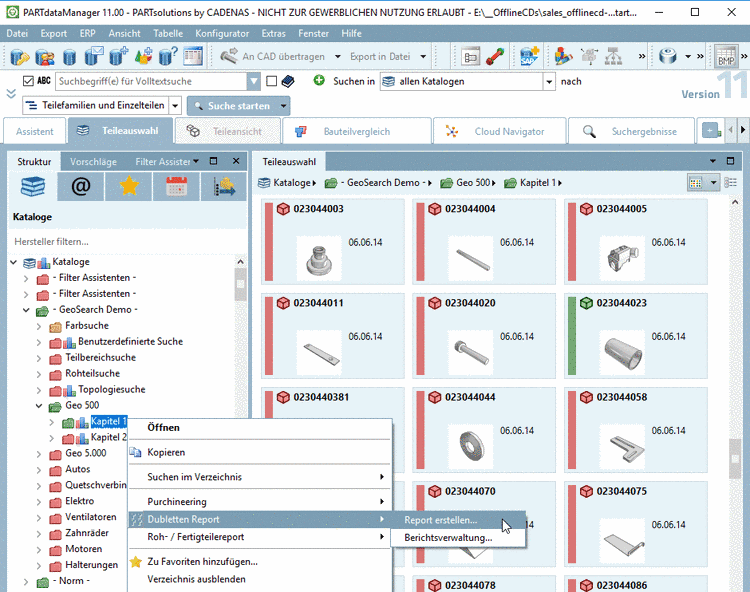Click the BMP export toolbar icon
Image resolution: width=750 pixels, height=592 pixels.
(x=726, y=56)
